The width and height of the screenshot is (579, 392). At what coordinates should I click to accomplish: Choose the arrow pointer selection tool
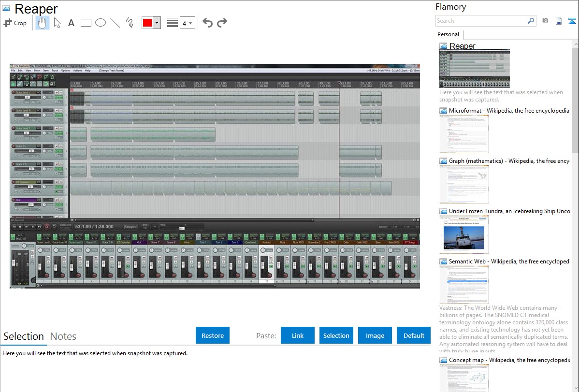point(57,23)
